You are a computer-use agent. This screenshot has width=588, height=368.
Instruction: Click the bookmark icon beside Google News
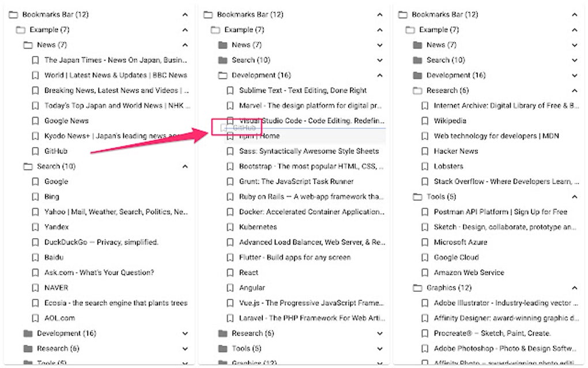point(35,121)
